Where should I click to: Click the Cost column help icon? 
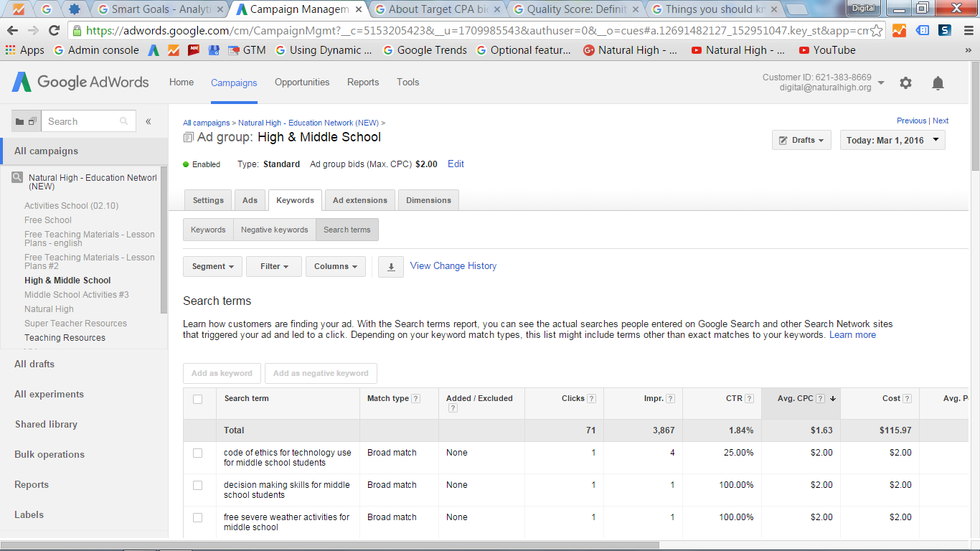tap(907, 399)
